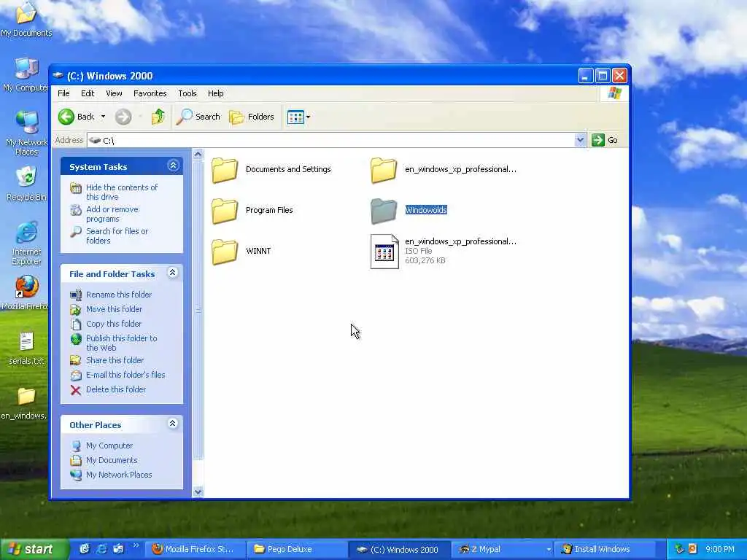Click Search for files or folders link
Viewport: 747px width, 560px height.
tap(117, 236)
